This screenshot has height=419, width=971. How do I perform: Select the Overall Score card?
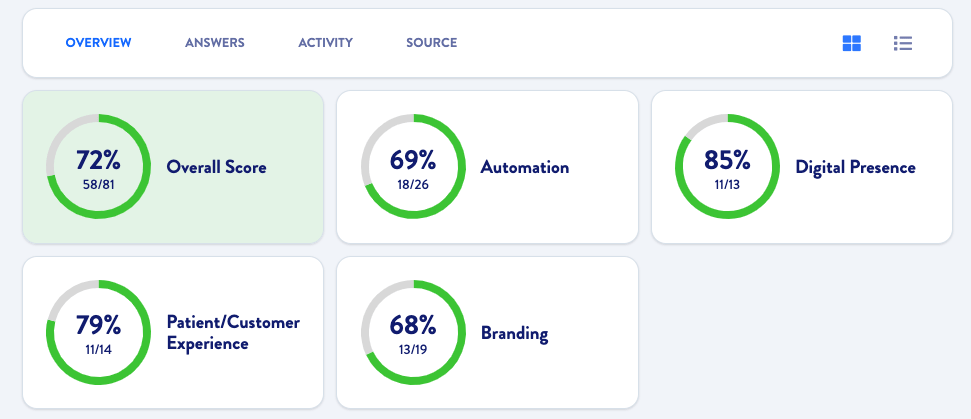click(x=173, y=167)
